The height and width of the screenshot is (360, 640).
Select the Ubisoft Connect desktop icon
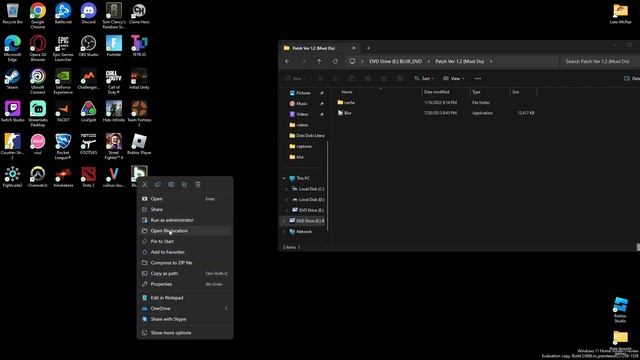point(38,81)
